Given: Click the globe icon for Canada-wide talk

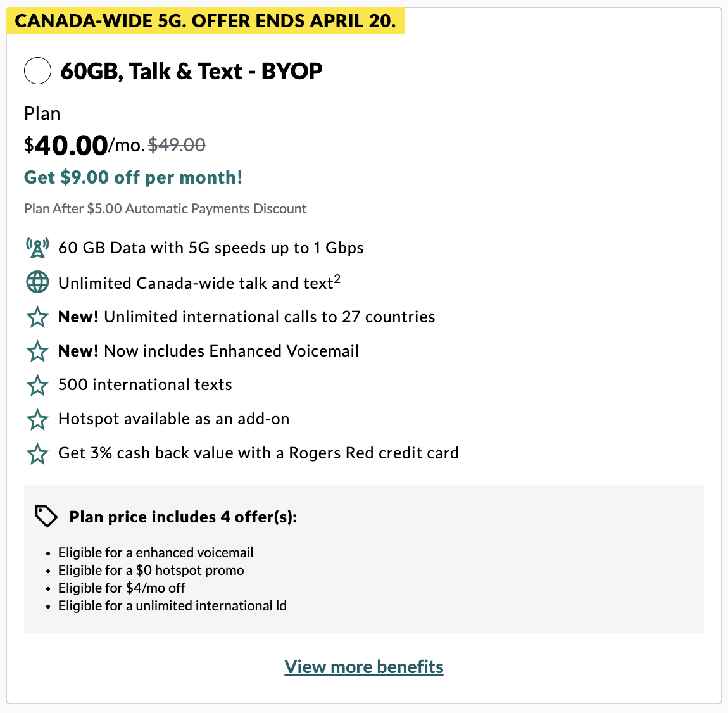Looking at the screenshot, I should tap(37, 282).
